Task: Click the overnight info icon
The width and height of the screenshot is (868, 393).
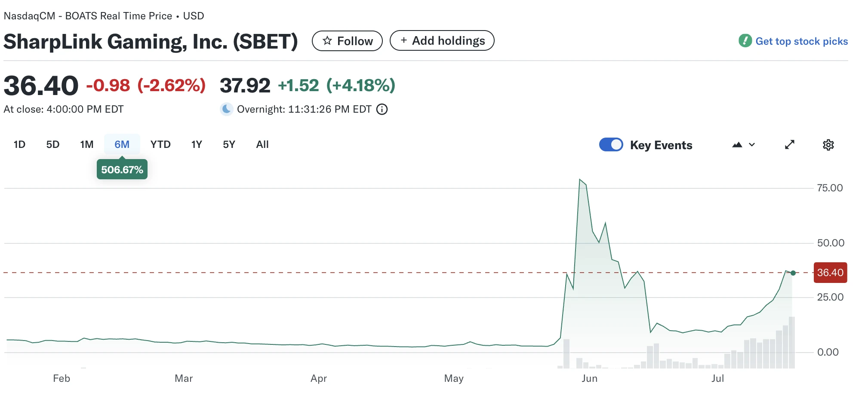Action: point(382,109)
